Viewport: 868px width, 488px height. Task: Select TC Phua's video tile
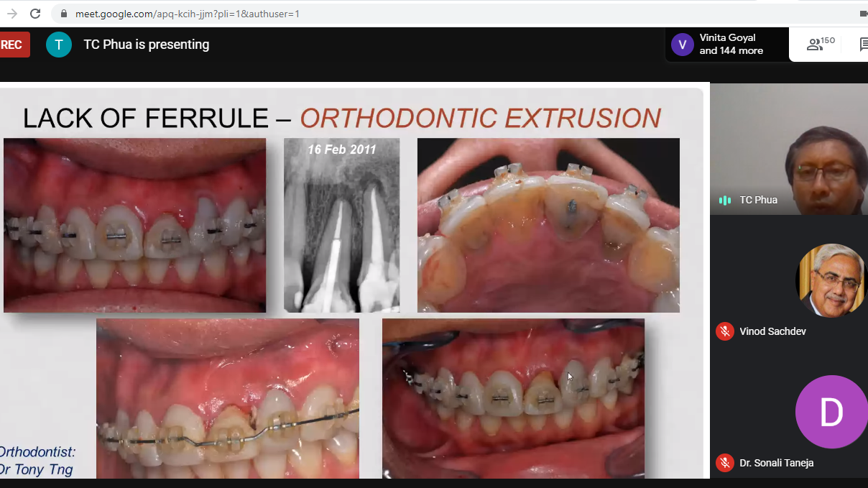point(789,149)
